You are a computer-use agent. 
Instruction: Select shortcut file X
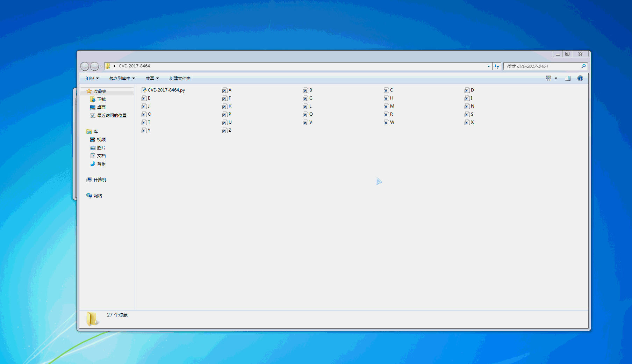pos(469,122)
